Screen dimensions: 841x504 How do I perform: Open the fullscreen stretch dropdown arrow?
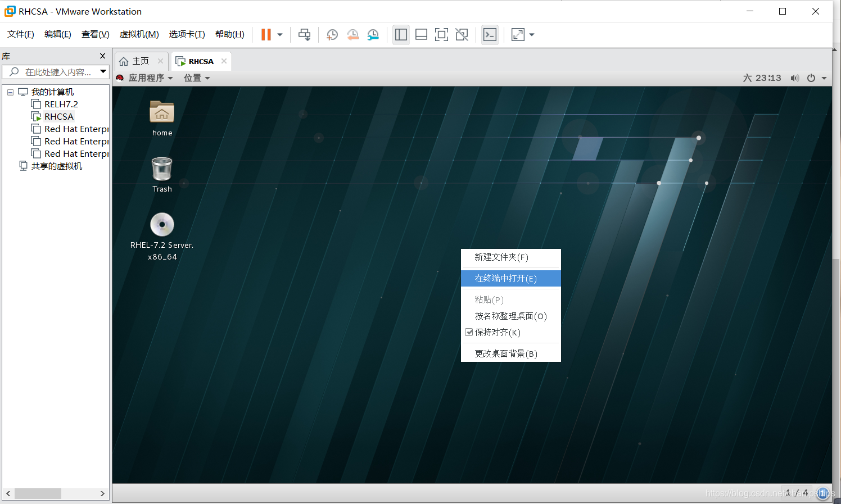[x=531, y=34]
